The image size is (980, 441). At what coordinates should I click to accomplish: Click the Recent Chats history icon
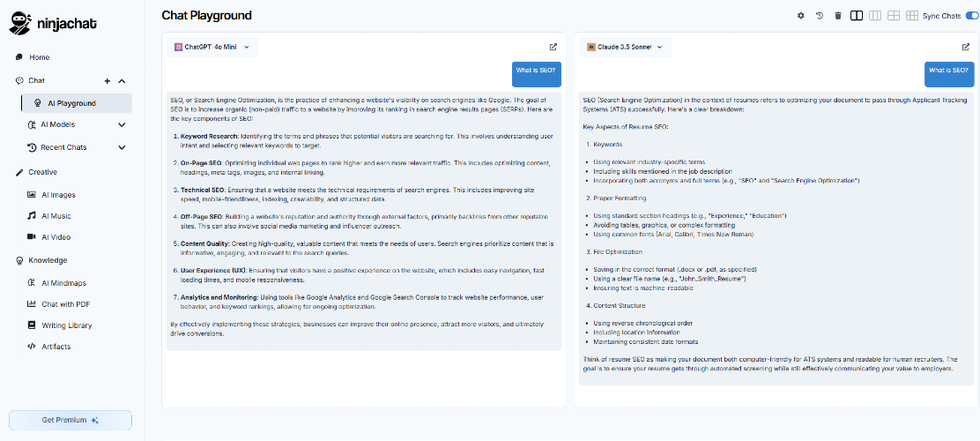(32, 147)
